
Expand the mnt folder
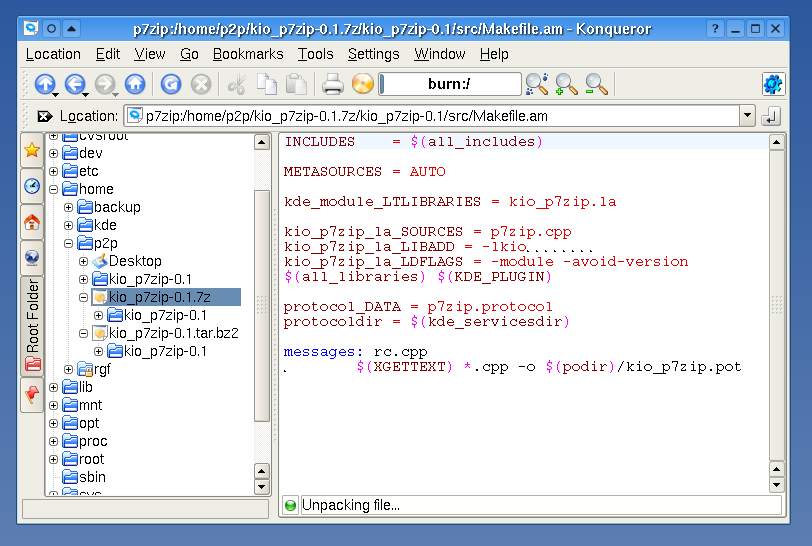pyautogui.click(x=53, y=405)
